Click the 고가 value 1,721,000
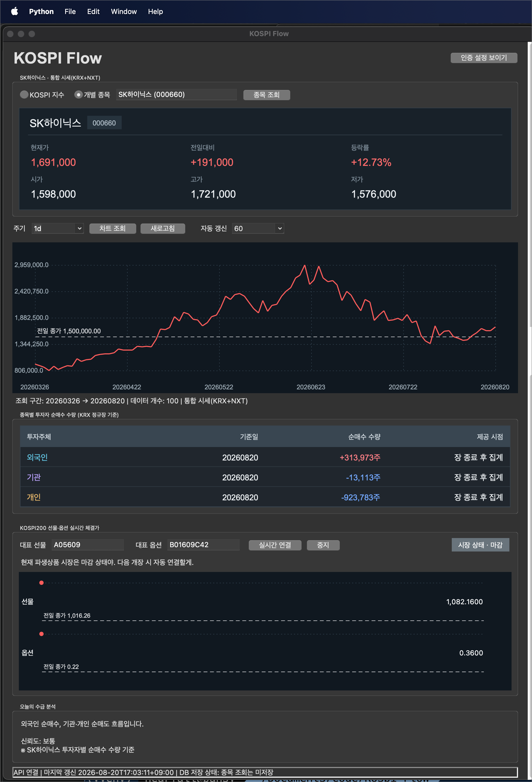 [213, 194]
